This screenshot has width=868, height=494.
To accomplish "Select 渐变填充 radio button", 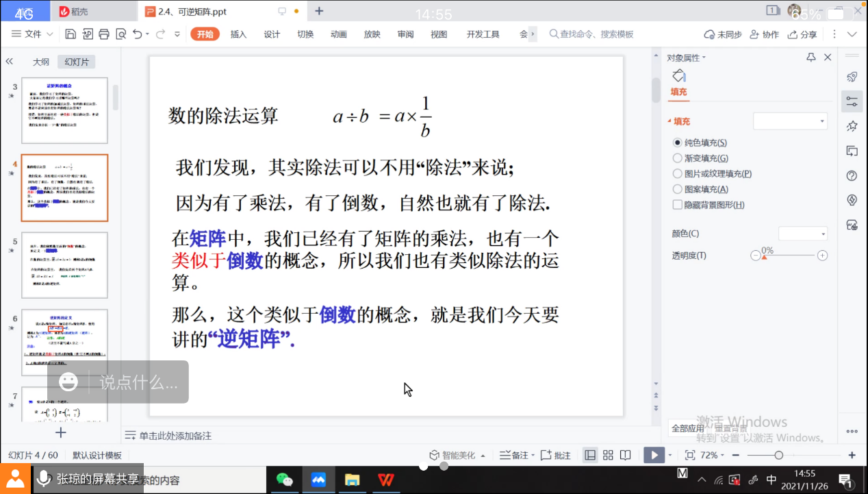I will coord(678,158).
